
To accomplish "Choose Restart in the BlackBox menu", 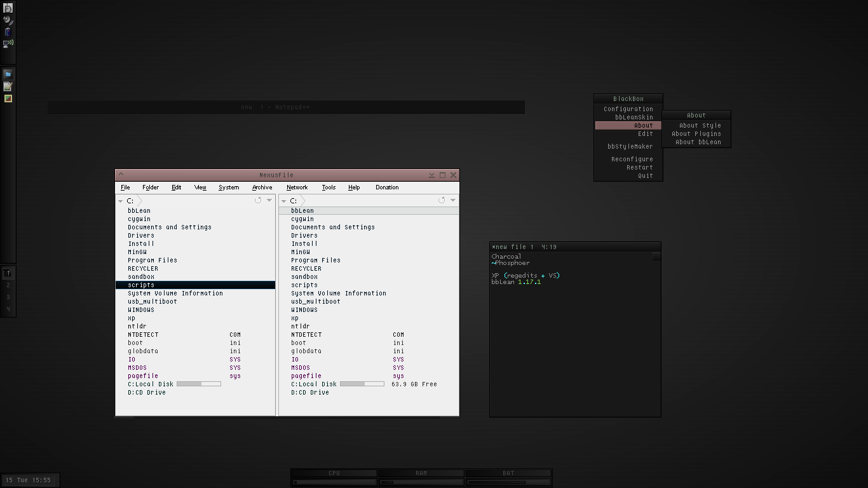I will pos(628,168).
